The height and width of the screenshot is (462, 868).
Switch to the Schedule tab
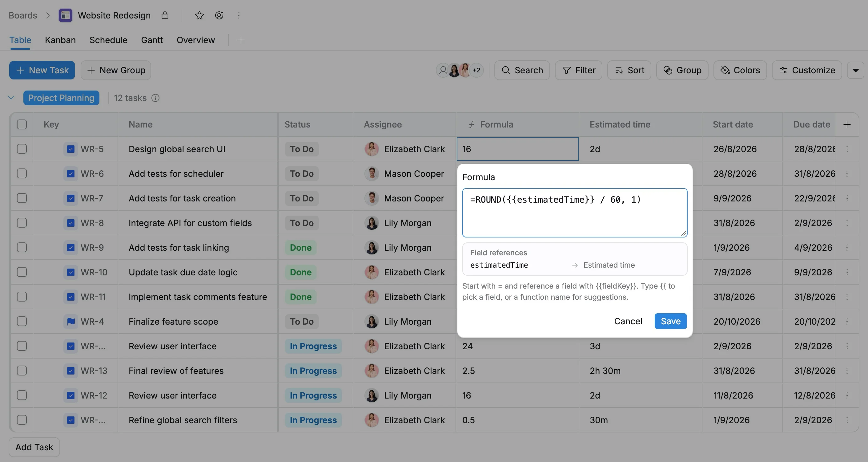point(108,40)
